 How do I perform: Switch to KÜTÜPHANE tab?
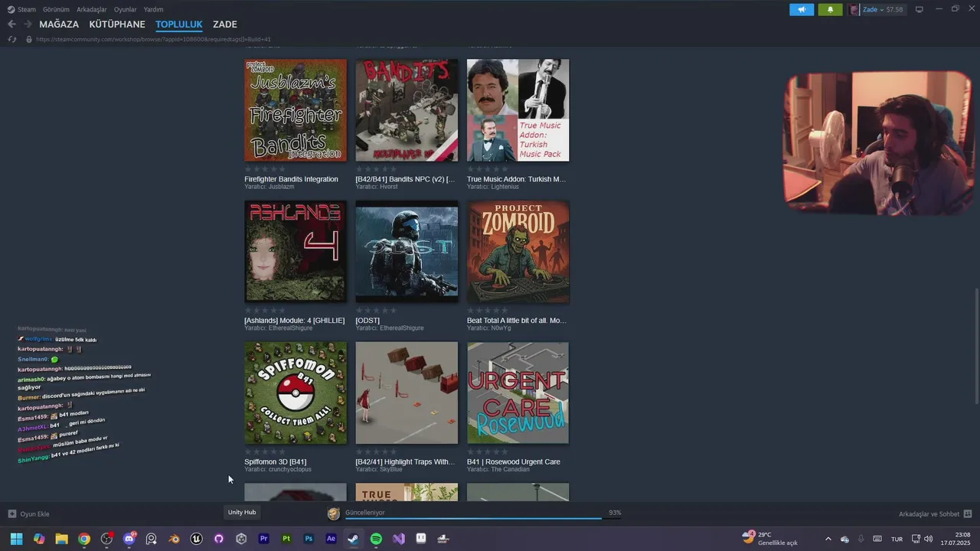[x=117, y=24]
